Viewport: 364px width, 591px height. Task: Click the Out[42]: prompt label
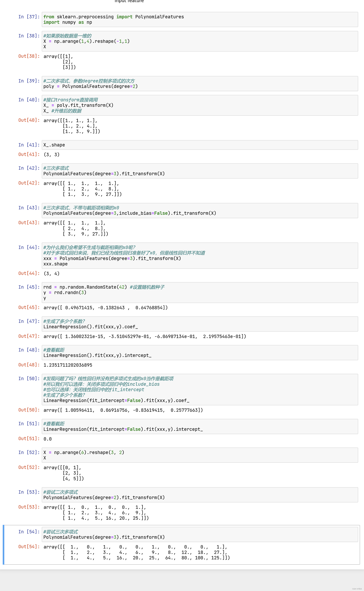(29, 183)
